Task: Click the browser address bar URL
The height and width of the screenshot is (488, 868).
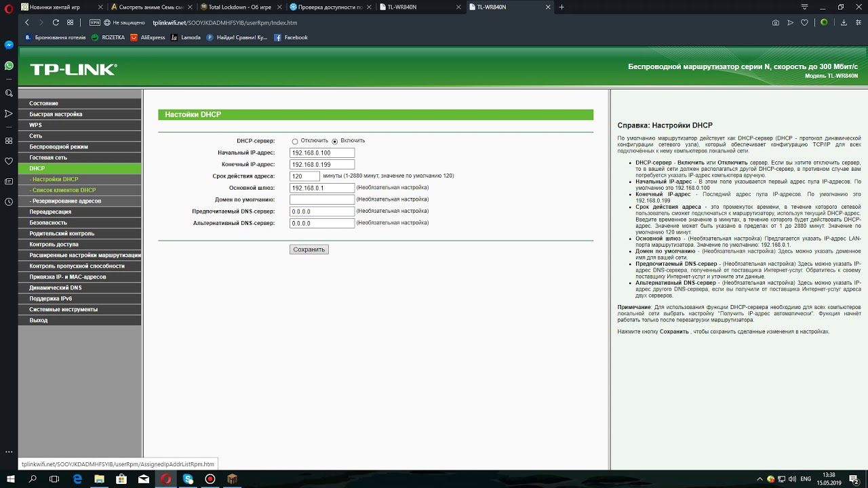Action: 224,22
